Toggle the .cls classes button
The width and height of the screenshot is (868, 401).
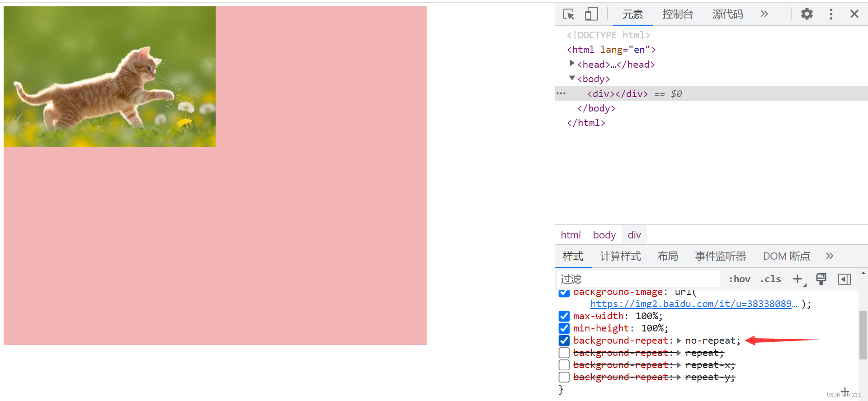click(770, 279)
